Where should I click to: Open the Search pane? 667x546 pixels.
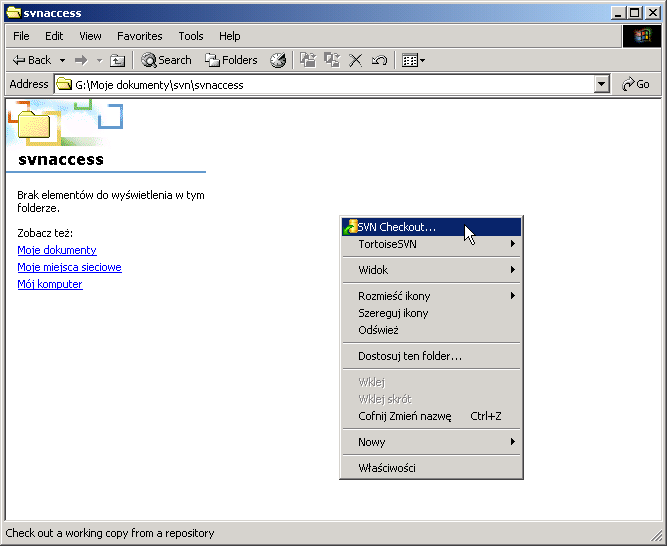pos(166,60)
